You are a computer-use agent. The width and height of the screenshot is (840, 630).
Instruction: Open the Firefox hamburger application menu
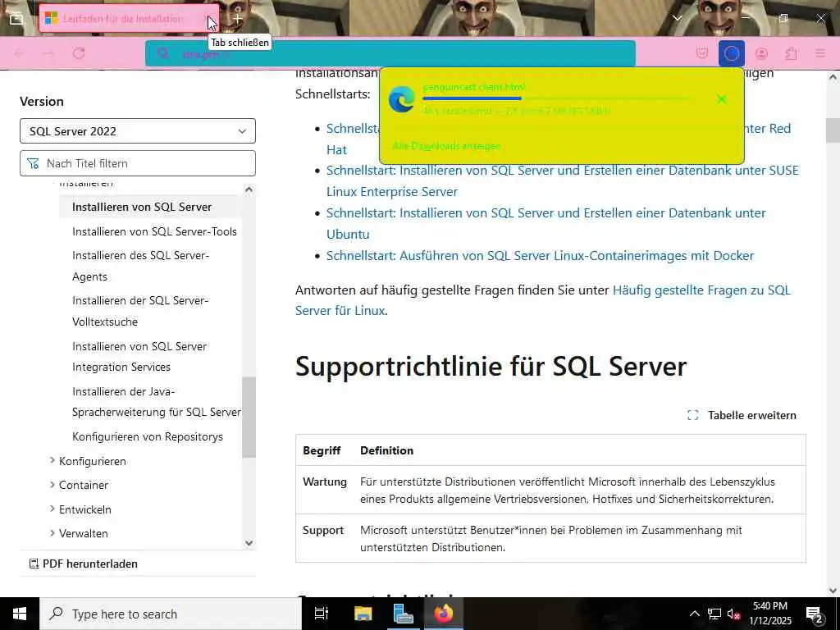(x=820, y=53)
